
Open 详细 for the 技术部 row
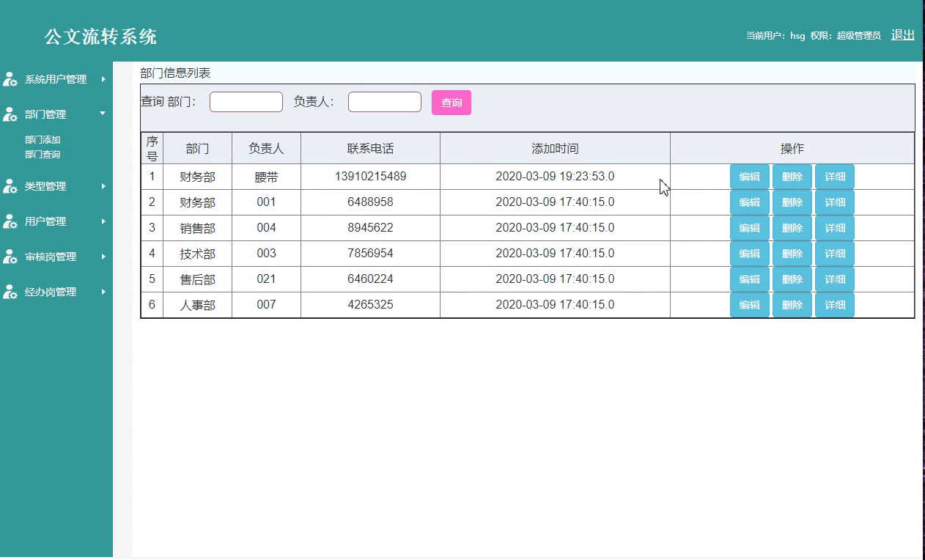835,254
